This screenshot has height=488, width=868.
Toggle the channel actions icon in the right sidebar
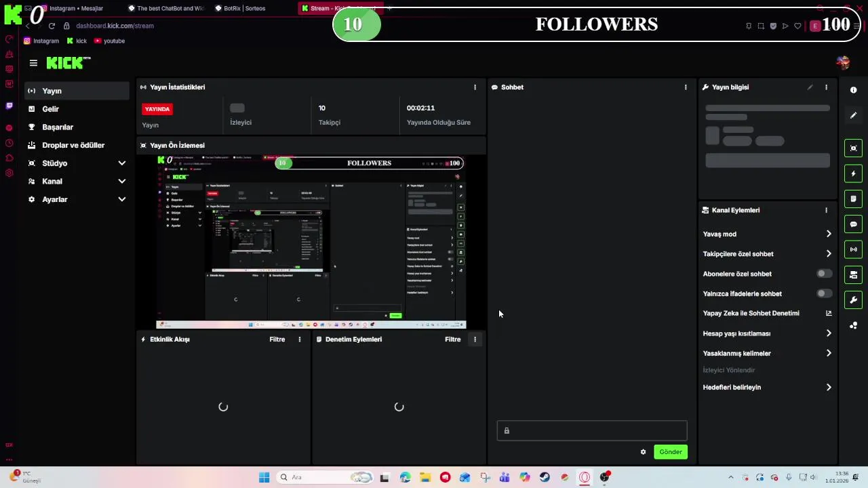(853, 274)
